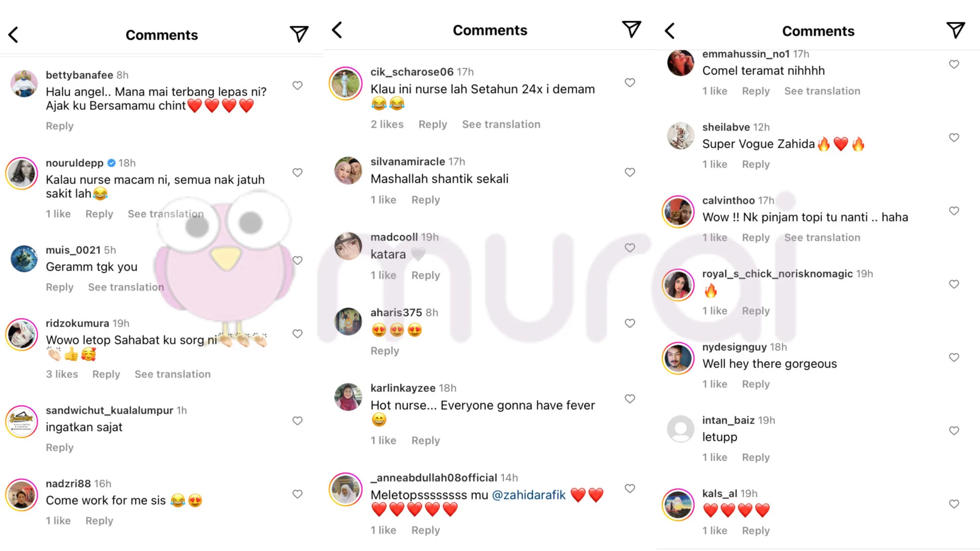
Task: View who liked ridzokumura's comment (3 likes)
Action: (62, 374)
